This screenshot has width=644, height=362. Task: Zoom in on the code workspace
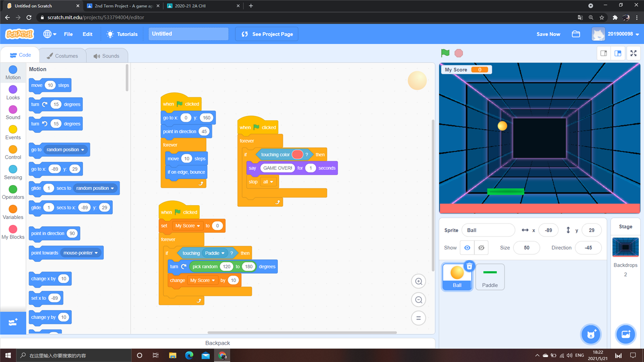click(x=419, y=282)
